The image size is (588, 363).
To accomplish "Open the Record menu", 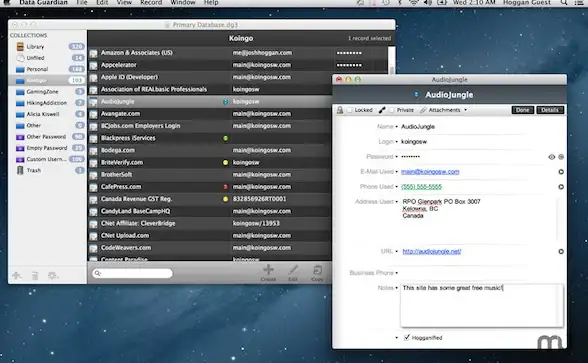I will click(x=151, y=3).
